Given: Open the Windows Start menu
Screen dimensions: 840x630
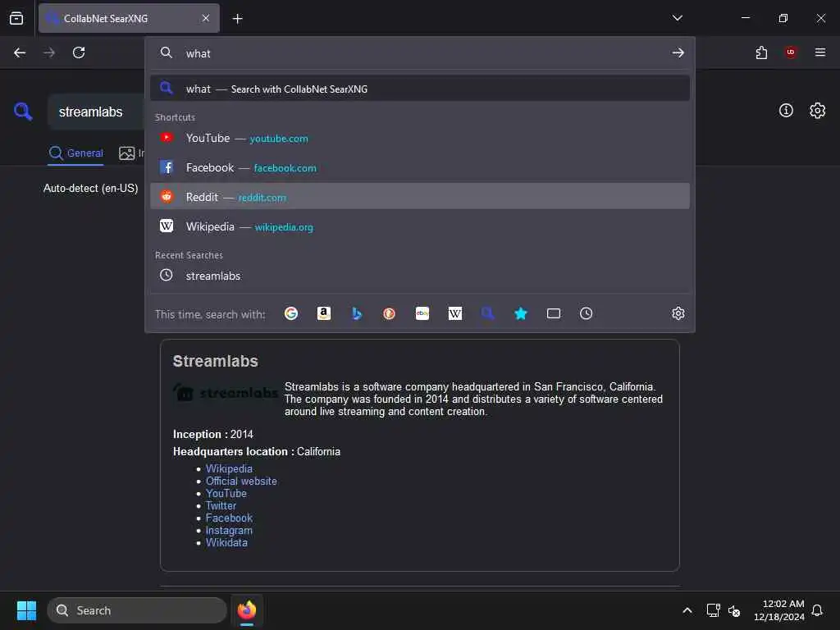Looking at the screenshot, I should point(26,610).
